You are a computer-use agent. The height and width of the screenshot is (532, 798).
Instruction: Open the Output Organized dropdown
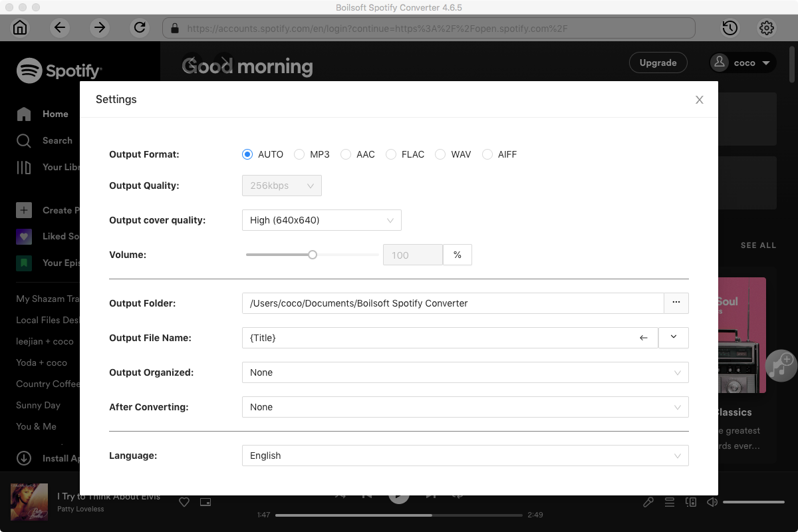coord(465,372)
